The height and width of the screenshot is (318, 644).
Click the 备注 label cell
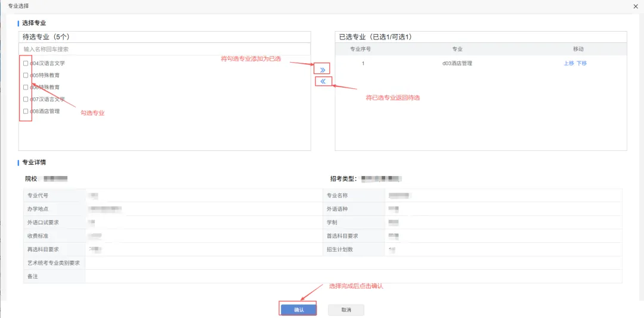point(54,276)
